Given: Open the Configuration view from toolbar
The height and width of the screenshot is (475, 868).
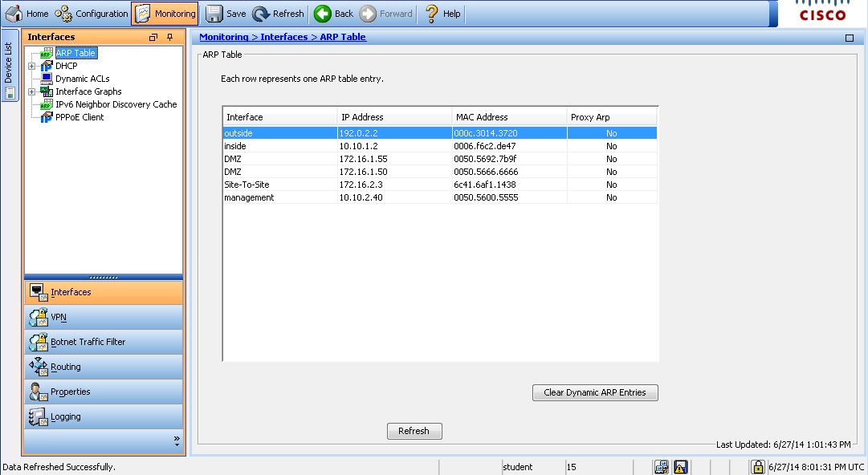Looking at the screenshot, I should tap(64, 14).
